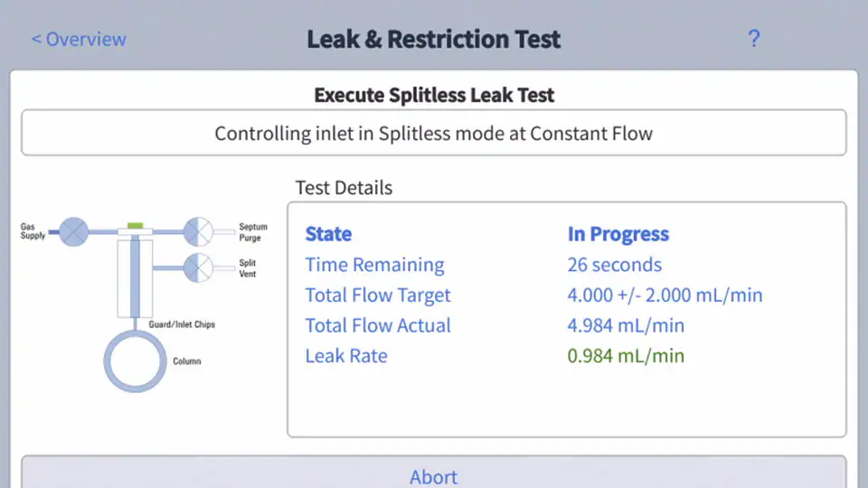Click the green septum indicator on inlet

click(136, 224)
